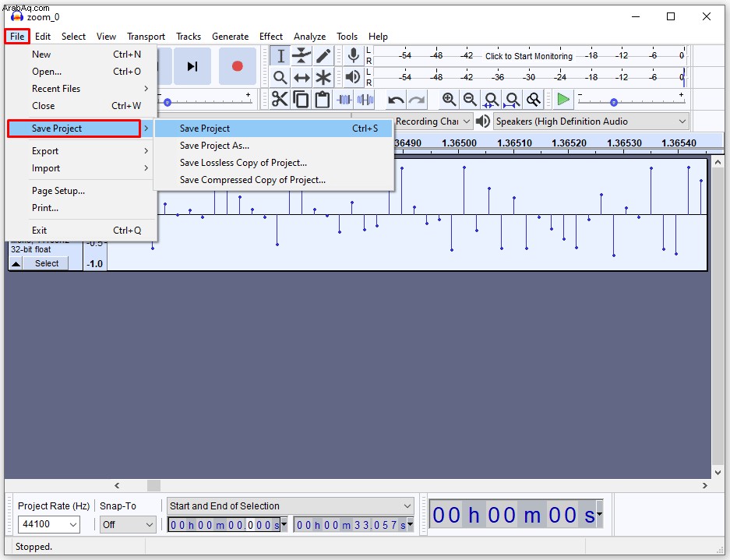This screenshot has width=730, height=560.
Task: Click the speaker icon beside Speakers dropdown
Action: (483, 121)
